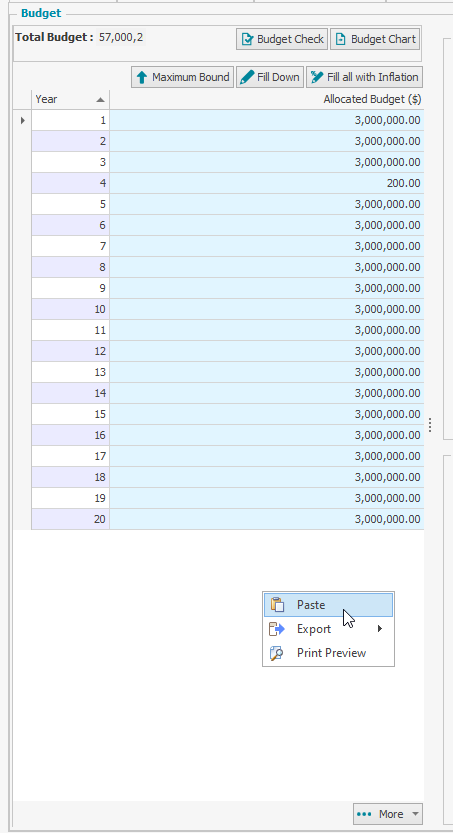Click Fill all with Inflation icon
This screenshot has width=453, height=833.
click(x=317, y=77)
